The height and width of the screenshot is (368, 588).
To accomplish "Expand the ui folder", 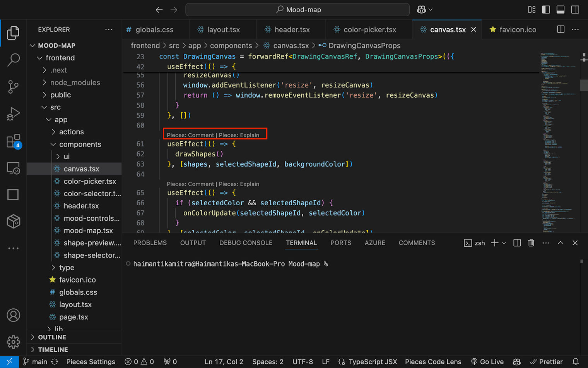I will [74, 156].
